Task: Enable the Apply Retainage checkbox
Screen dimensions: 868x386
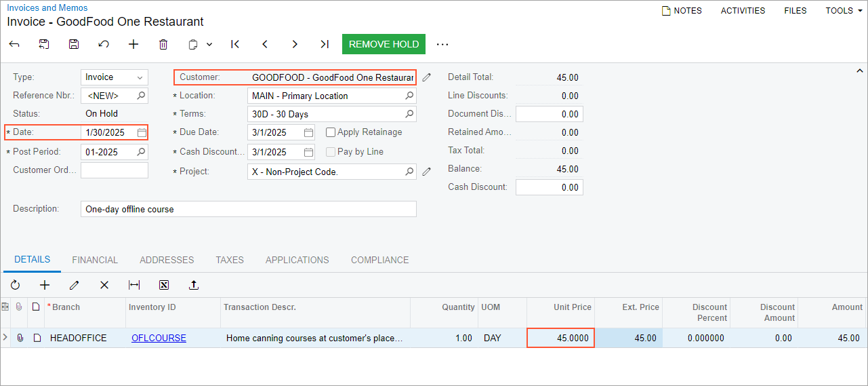Action: [x=331, y=132]
